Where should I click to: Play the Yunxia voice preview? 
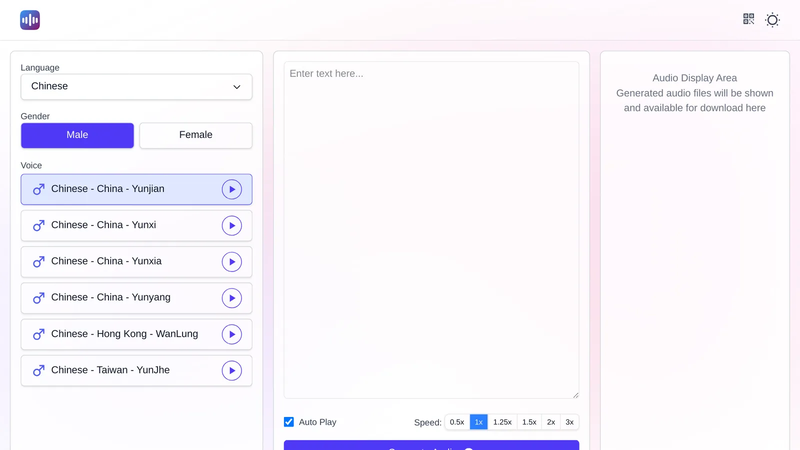point(232,262)
